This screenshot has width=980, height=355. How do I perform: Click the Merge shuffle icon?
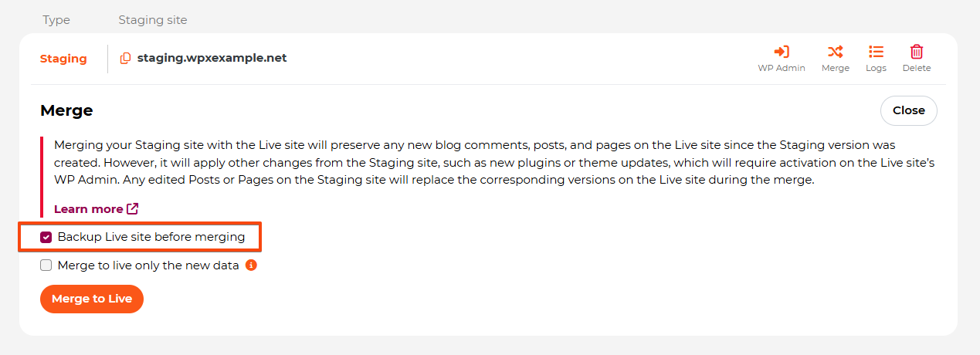click(835, 52)
